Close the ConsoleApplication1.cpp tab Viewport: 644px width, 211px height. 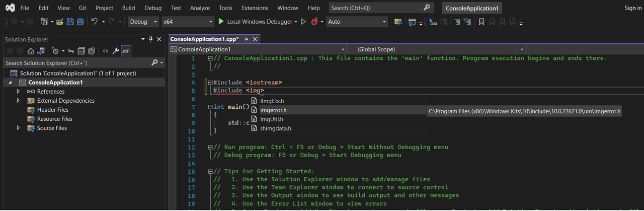[x=255, y=39]
